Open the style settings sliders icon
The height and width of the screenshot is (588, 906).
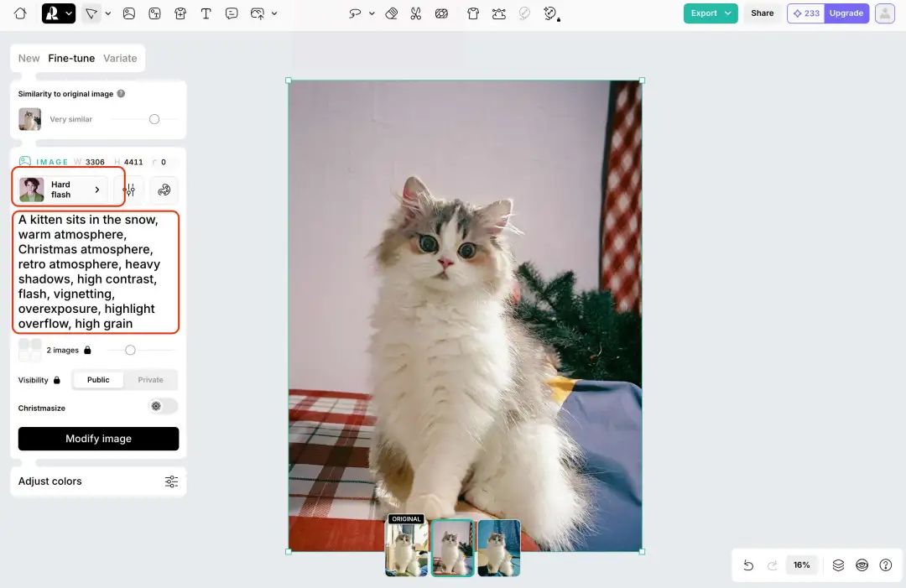tap(130, 190)
